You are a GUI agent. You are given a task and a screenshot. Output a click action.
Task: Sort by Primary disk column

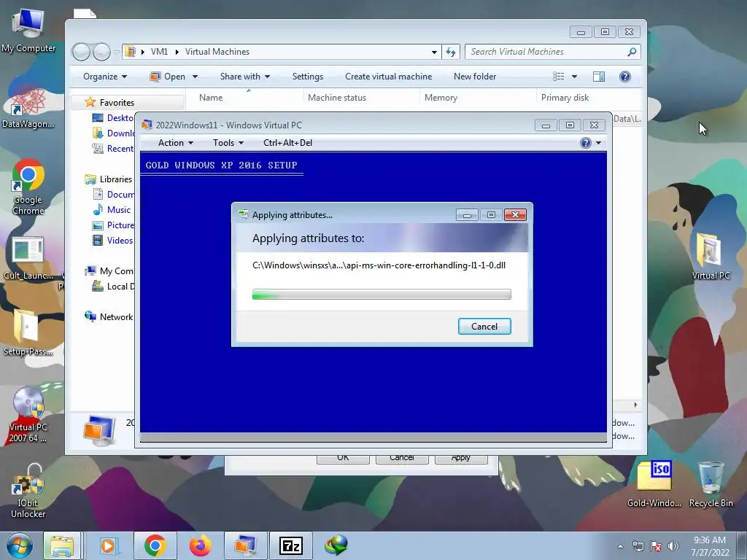[x=565, y=98]
